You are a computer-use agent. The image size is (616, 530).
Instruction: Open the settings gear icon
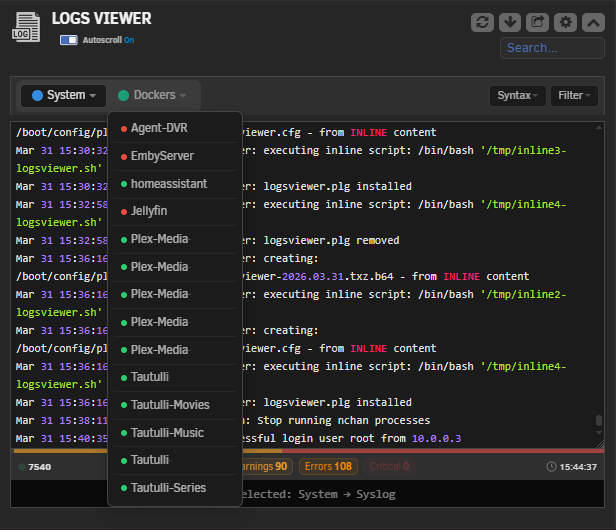click(x=565, y=22)
